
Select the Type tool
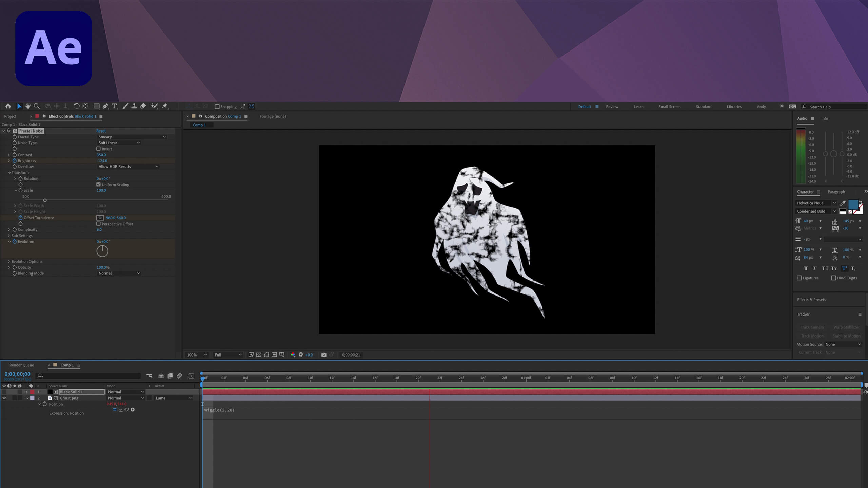[114, 106]
